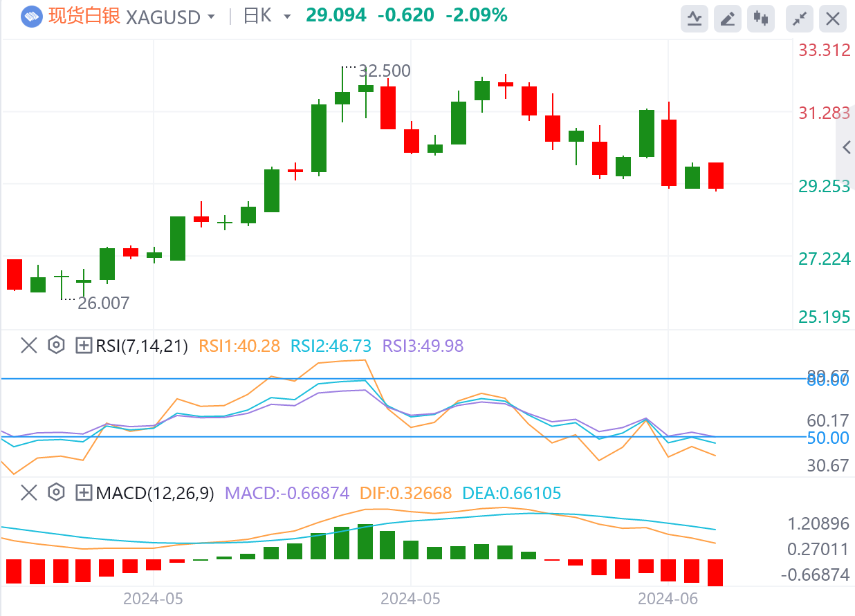The width and height of the screenshot is (855, 616).
Task: Click the RSI(7,14,21) label
Action: [142, 346]
